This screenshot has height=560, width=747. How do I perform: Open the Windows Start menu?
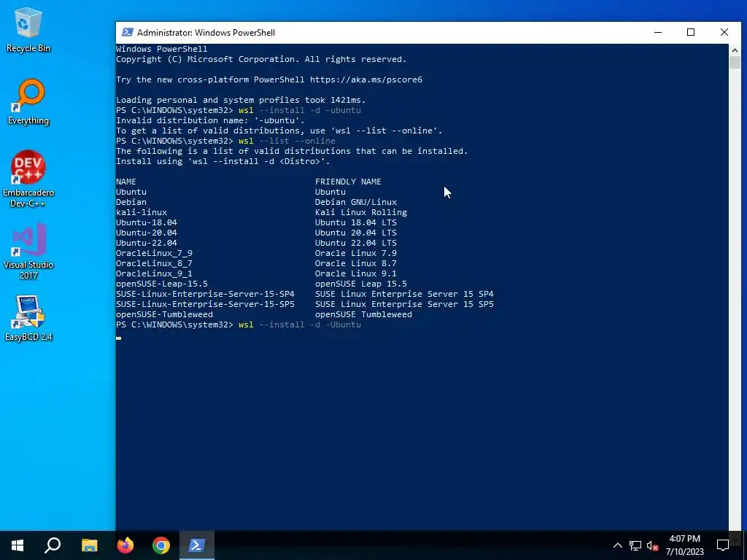(x=18, y=545)
